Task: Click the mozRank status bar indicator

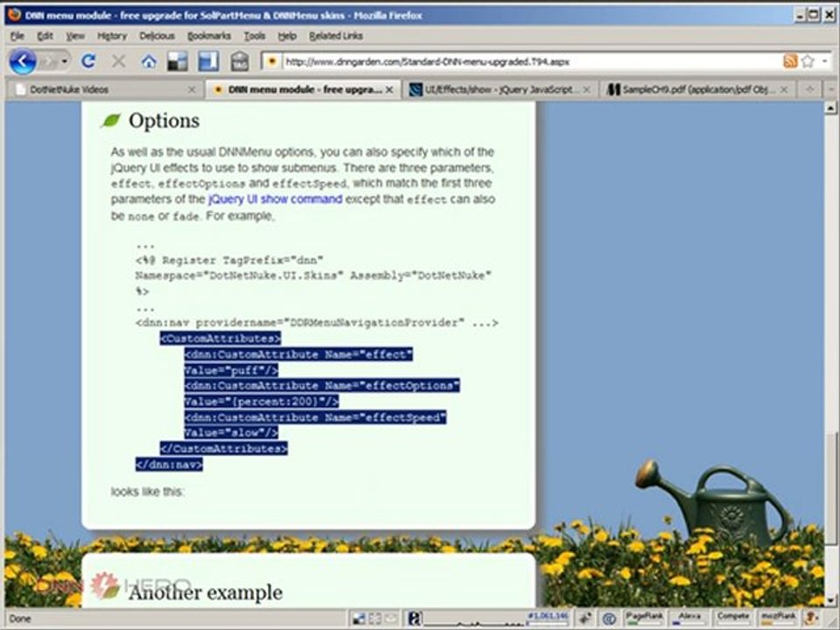Action: click(779, 618)
